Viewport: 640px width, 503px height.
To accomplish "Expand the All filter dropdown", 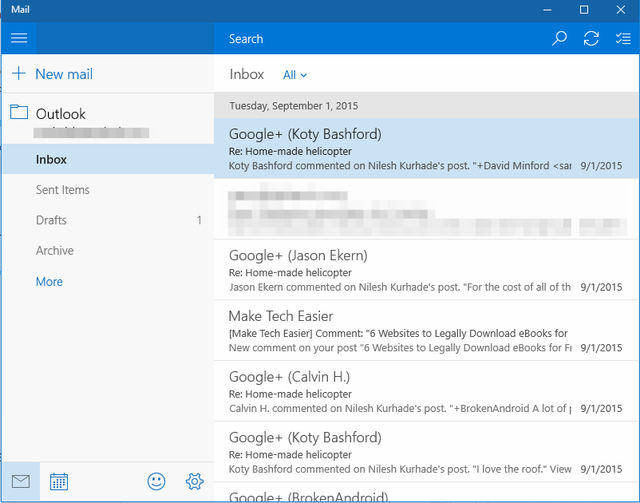I will click(295, 75).
